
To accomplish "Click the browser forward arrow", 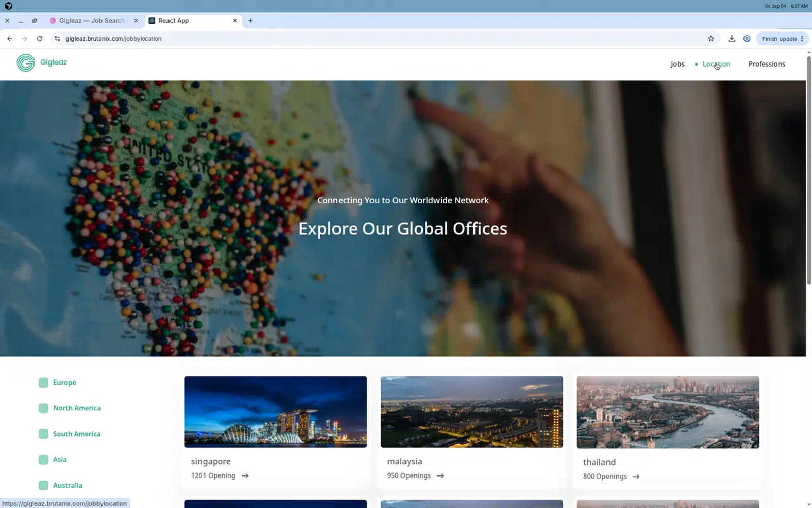I will click(24, 39).
